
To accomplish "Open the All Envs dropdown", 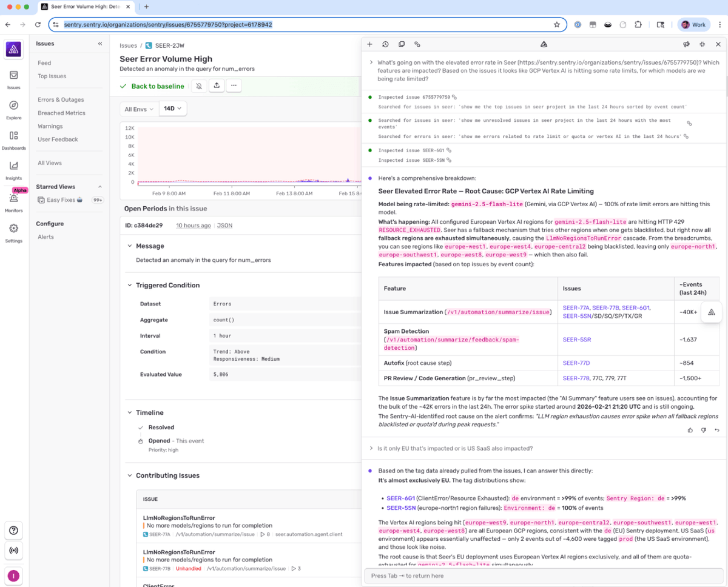I will 138,108.
